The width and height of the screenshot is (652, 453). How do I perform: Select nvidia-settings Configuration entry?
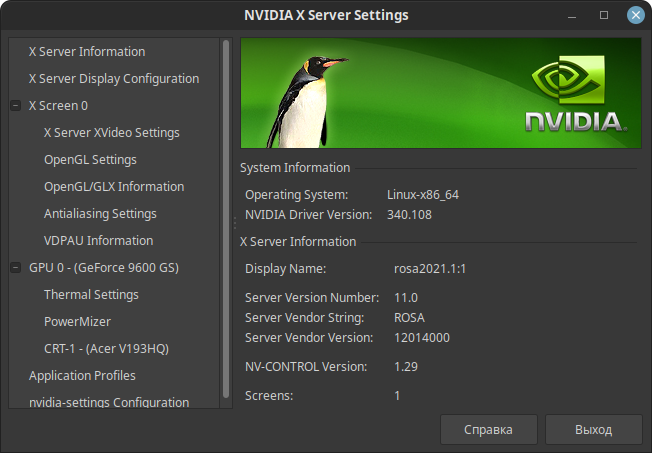pyautogui.click(x=109, y=402)
